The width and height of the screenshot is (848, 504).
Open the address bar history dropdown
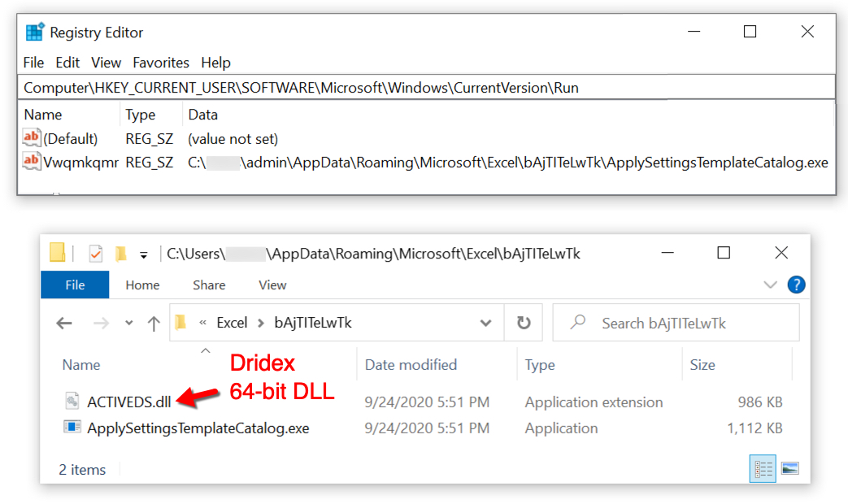click(x=485, y=323)
